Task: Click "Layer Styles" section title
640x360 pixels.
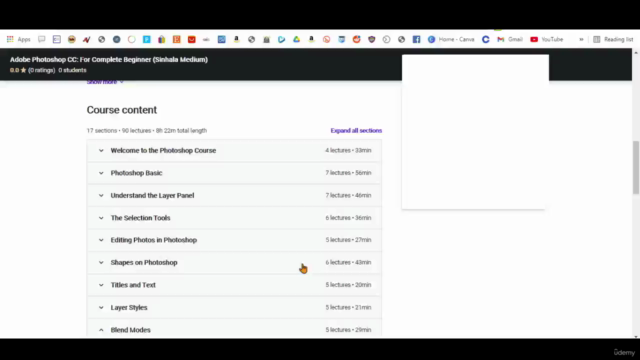Action: click(x=129, y=307)
